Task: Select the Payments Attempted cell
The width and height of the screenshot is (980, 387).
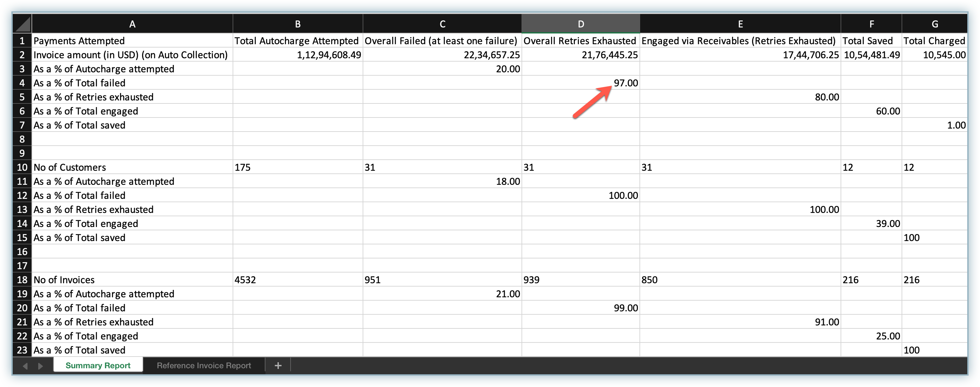Action: point(132,41)
